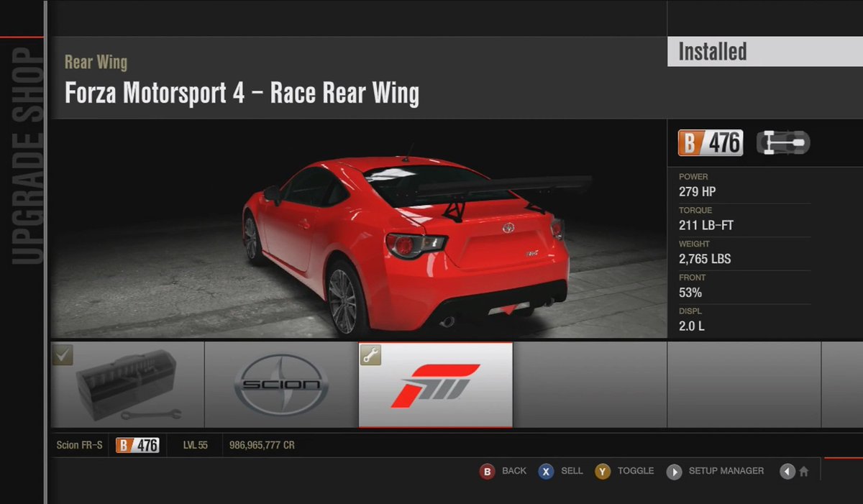Click the Scion FR-S car name

coord(79,445)
